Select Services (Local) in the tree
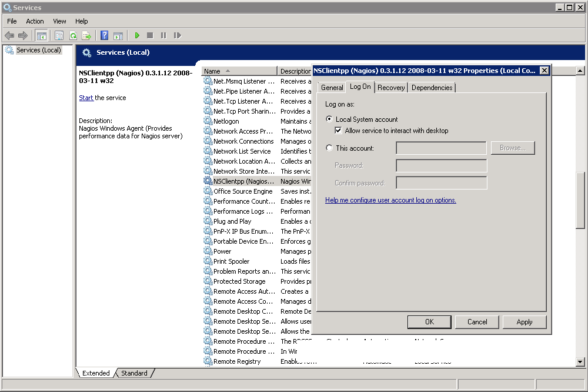The image size is (588, 392). coord(38,50)
